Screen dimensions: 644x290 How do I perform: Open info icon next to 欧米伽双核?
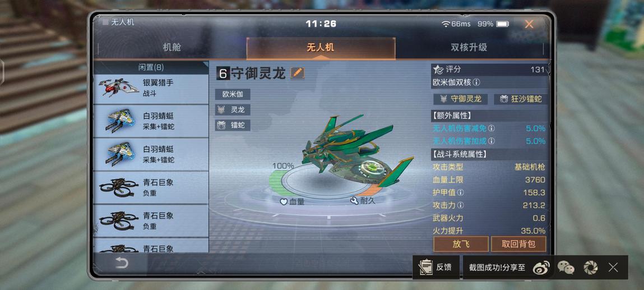pos(476,82)
